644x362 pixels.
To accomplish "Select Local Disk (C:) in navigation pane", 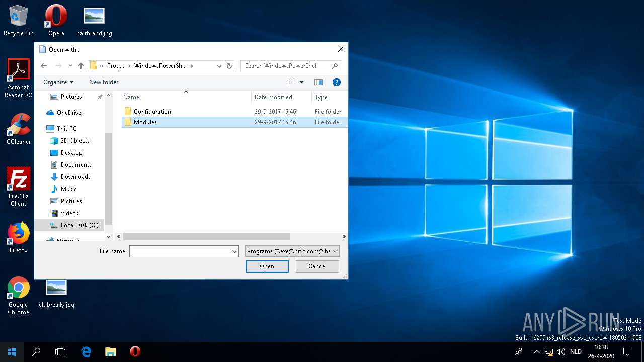I will coord(69,225).
